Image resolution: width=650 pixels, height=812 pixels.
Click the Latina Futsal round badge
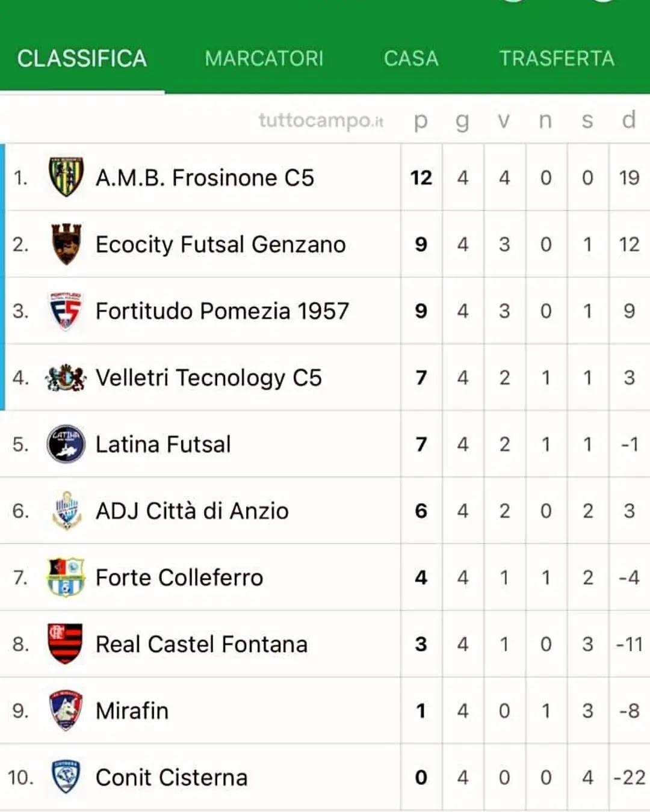pyautogui.click(x=66, y=444)
